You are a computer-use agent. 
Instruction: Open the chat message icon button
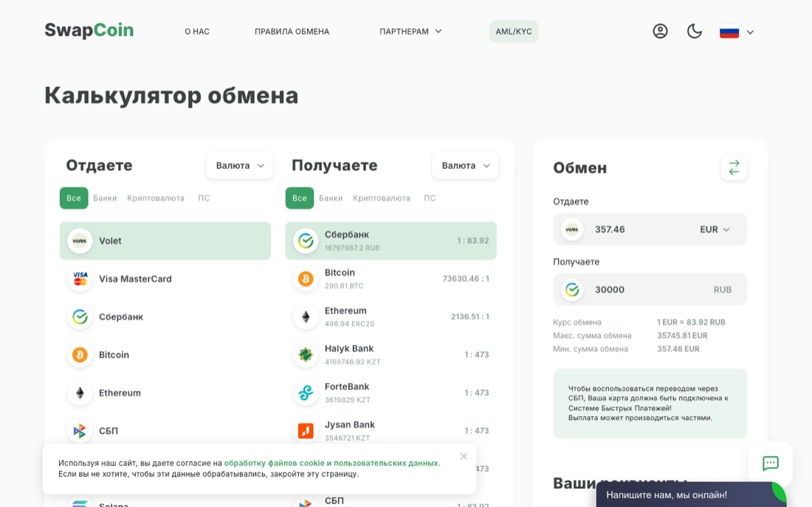[771, 463]
